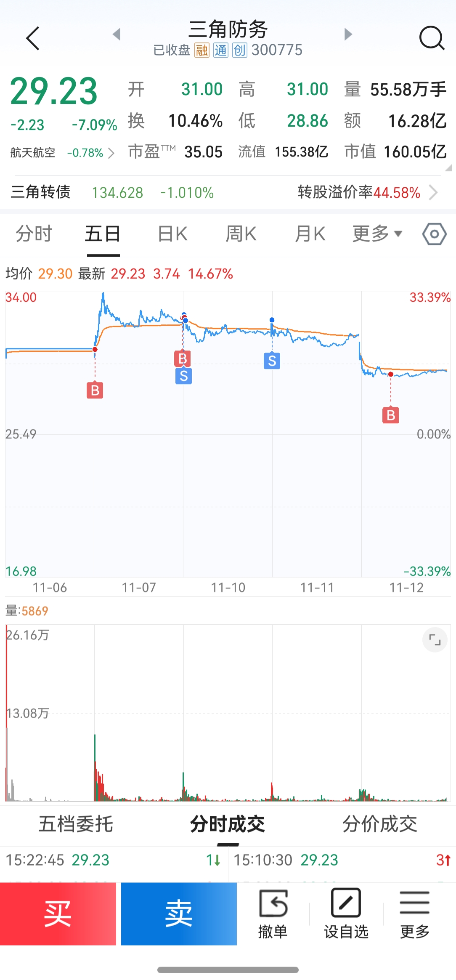Screen dimensions: 456x980
Task: Go to next stock with right triangle
Action: [x=348, y=34]
